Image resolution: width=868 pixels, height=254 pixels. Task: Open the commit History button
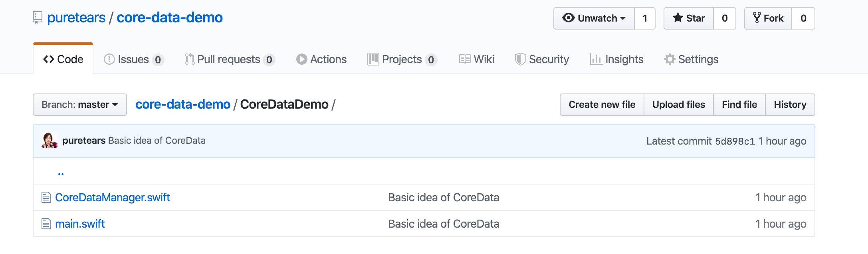(x=790, y=105)
